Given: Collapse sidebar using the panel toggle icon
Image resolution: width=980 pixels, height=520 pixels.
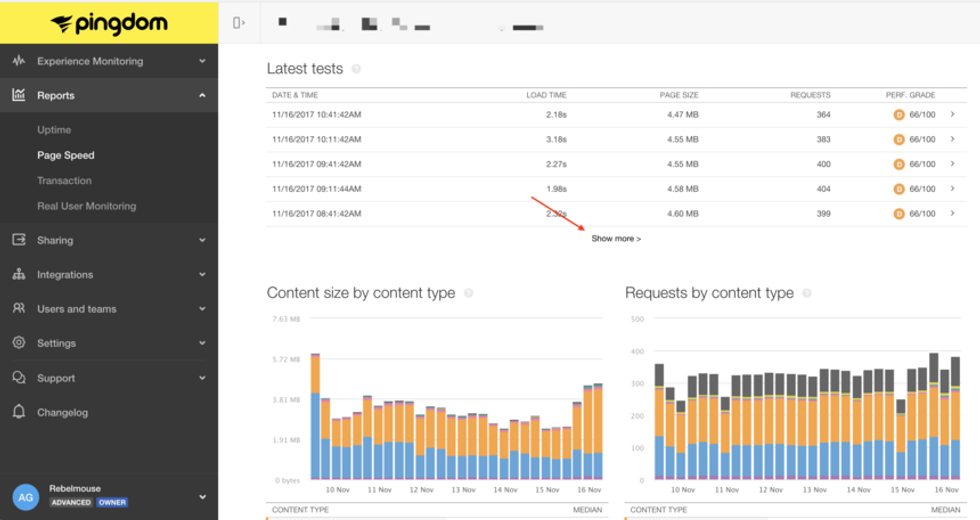Looking at the screenshot, I should click(x=238, y=23).
